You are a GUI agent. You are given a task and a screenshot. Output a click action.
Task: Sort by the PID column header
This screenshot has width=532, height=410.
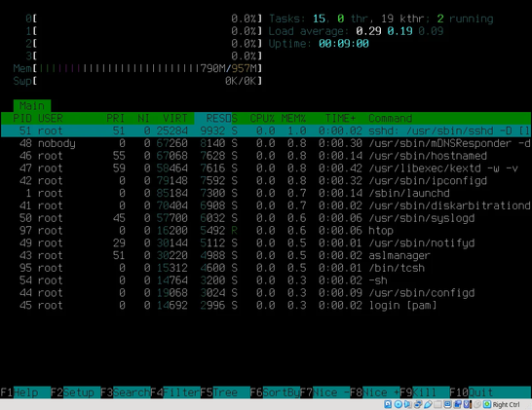22,119
